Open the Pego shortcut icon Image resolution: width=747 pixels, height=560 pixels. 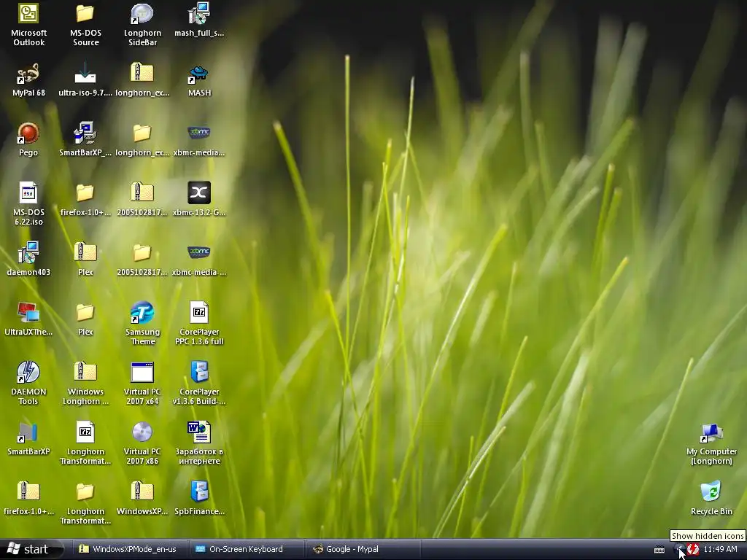[28, 140]
